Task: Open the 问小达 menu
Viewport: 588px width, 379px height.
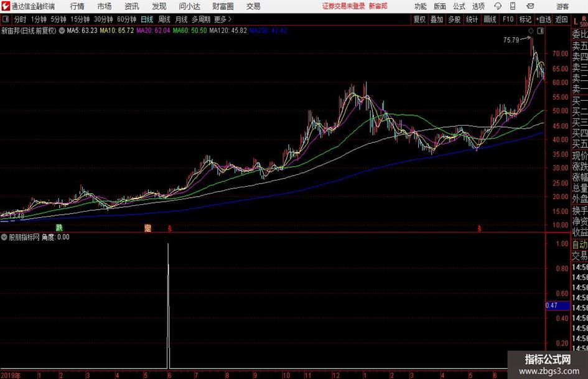Action: pyautogui.click(x=189, y=6)
